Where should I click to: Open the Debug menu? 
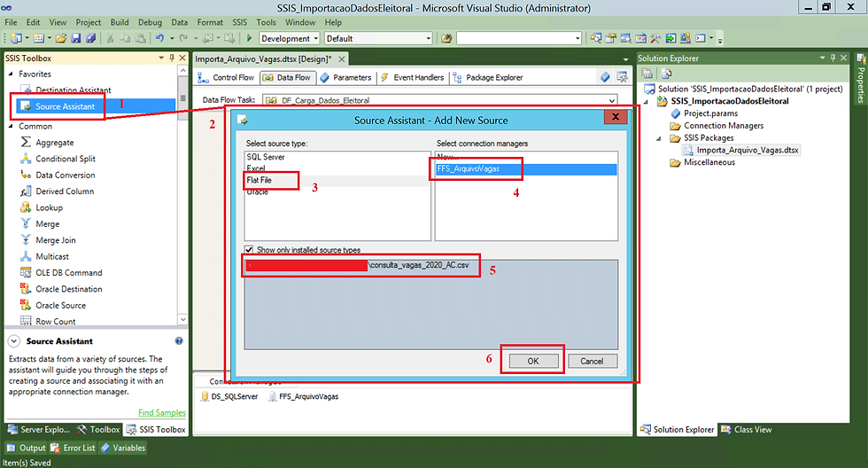tap(150, 22)
